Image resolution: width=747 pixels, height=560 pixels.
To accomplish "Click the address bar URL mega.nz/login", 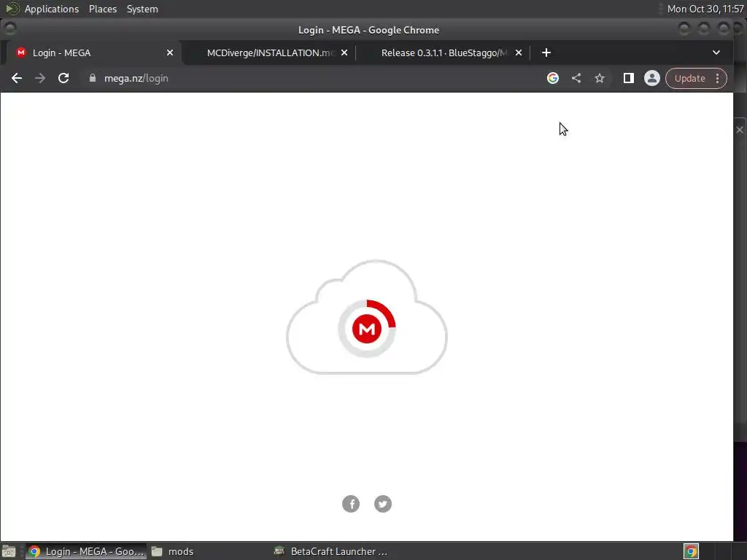I will (x=136, y=78).
